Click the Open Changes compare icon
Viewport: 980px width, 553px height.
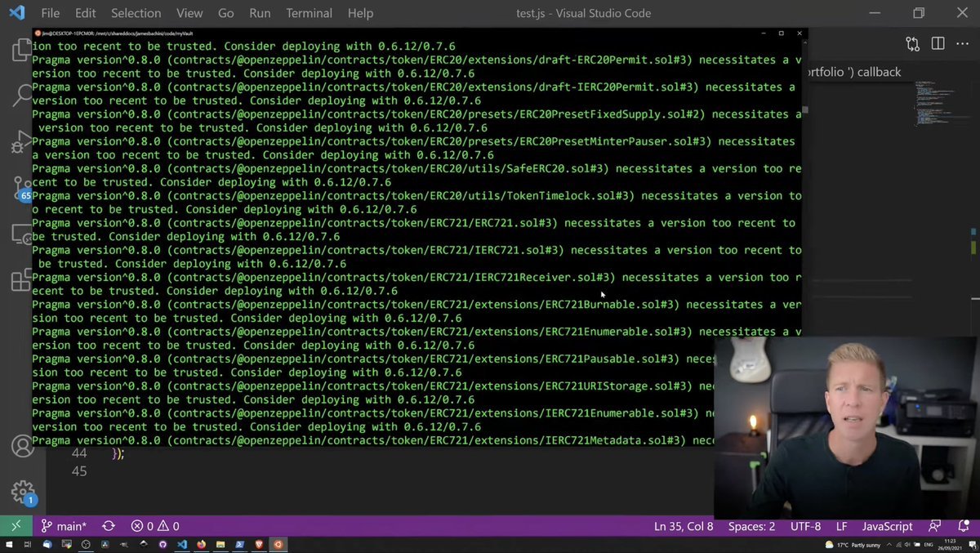click(912, 43)
